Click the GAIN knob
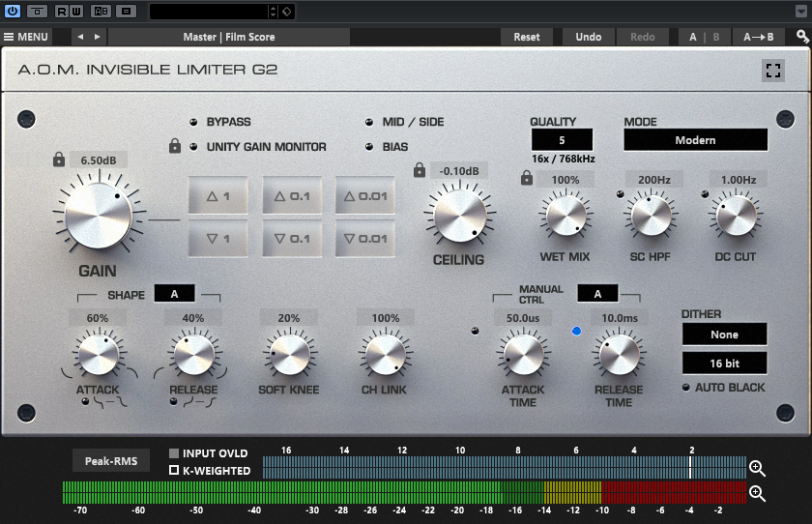812x524 pixels. 98,216
